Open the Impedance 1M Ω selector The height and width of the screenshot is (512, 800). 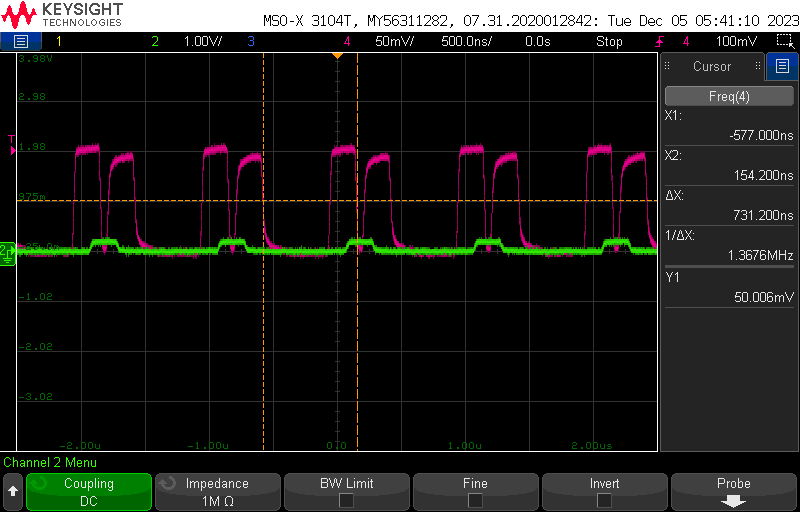[217, 492]
